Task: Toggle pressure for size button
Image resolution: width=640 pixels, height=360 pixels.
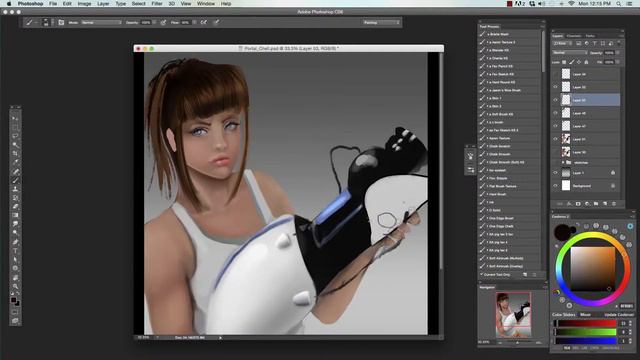Action: pos(216,22)
